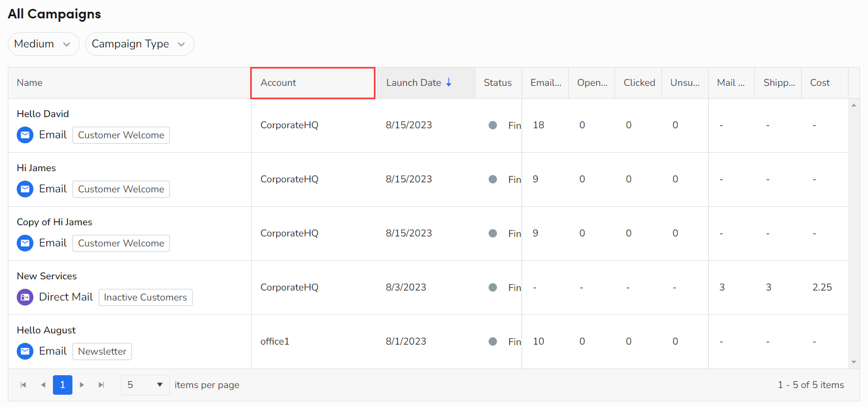Viewport: 868px width, 407px height.
Task: Sort by the Status column header
Action: 498,83
